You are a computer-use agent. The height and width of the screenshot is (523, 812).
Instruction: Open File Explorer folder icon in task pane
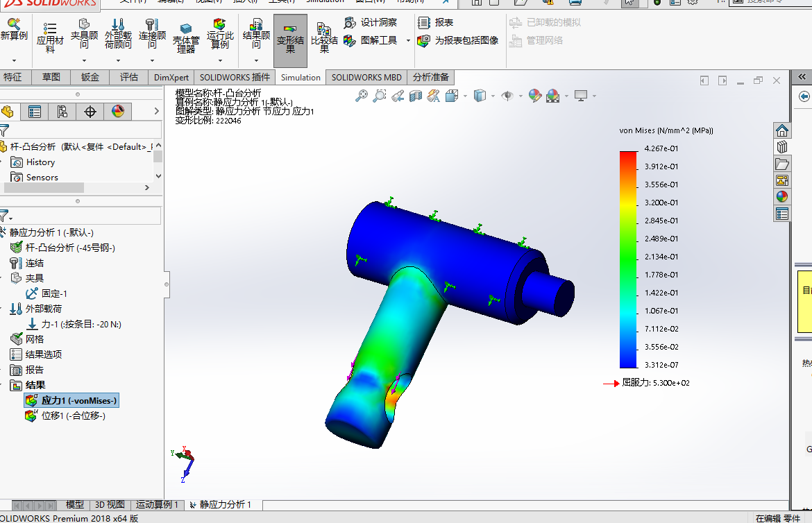point(782,164)
